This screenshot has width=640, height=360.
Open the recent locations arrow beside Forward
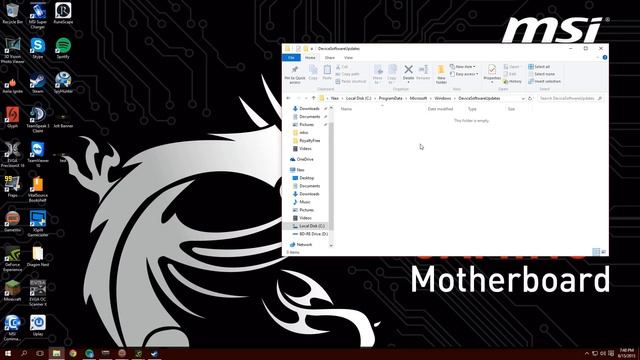pos(306,98)
